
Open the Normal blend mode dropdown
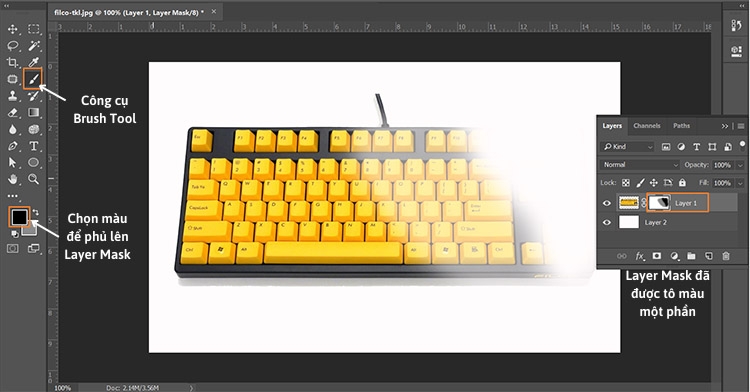pos(640,165)
